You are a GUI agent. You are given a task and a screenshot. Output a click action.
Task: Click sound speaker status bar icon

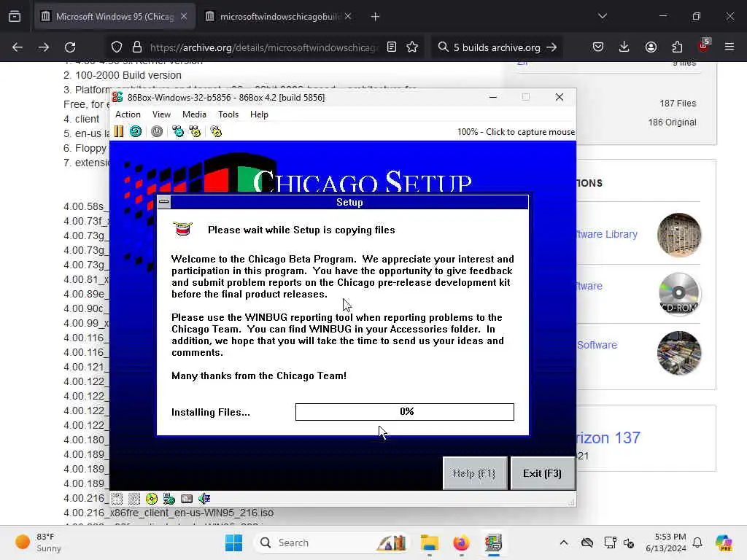pos(204,499)
